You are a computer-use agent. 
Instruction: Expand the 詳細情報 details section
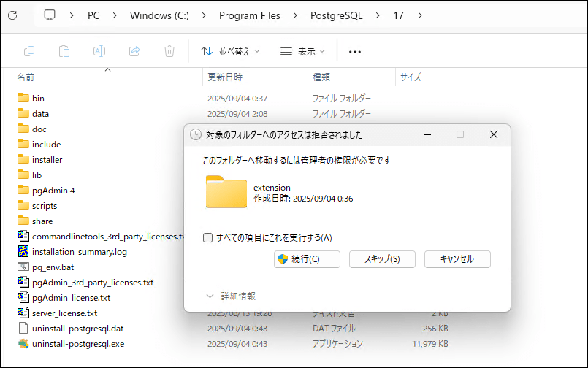click(x=231, y=296)
